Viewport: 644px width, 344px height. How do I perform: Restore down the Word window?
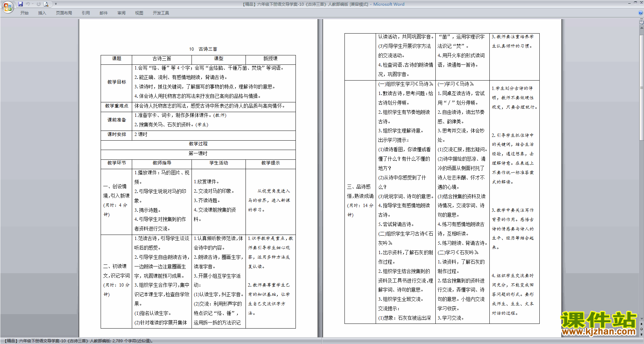tap(635, 3)
